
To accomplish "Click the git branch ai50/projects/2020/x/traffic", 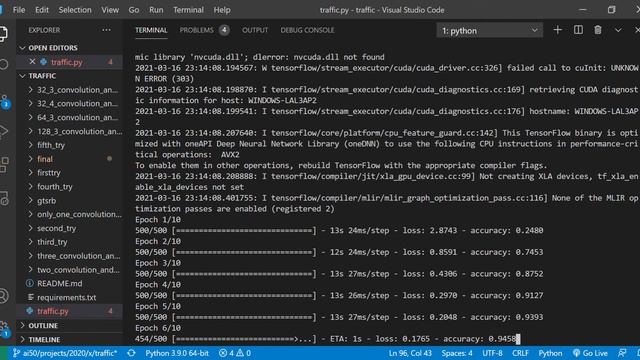I will click(x=65, y=353).
